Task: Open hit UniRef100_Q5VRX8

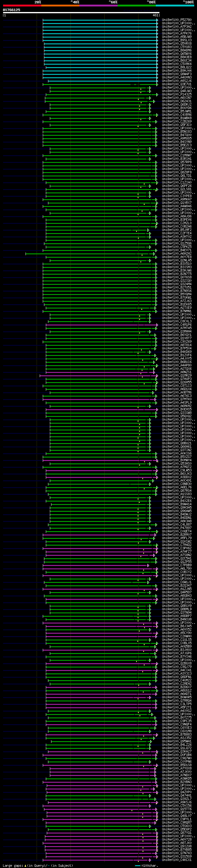Action: pos(177,43)
